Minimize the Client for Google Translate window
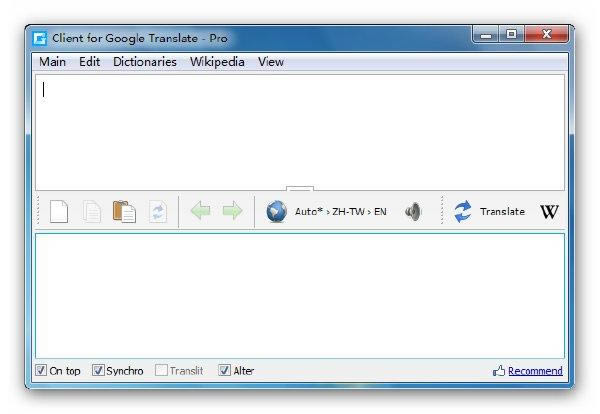Screen dimensions: 600x414 [x=486, y=35]
